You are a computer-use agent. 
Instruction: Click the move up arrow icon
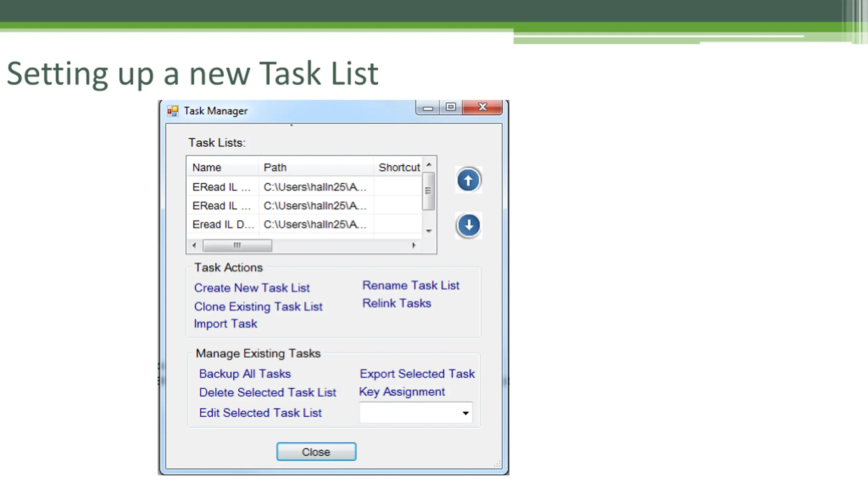pos(468,180)
